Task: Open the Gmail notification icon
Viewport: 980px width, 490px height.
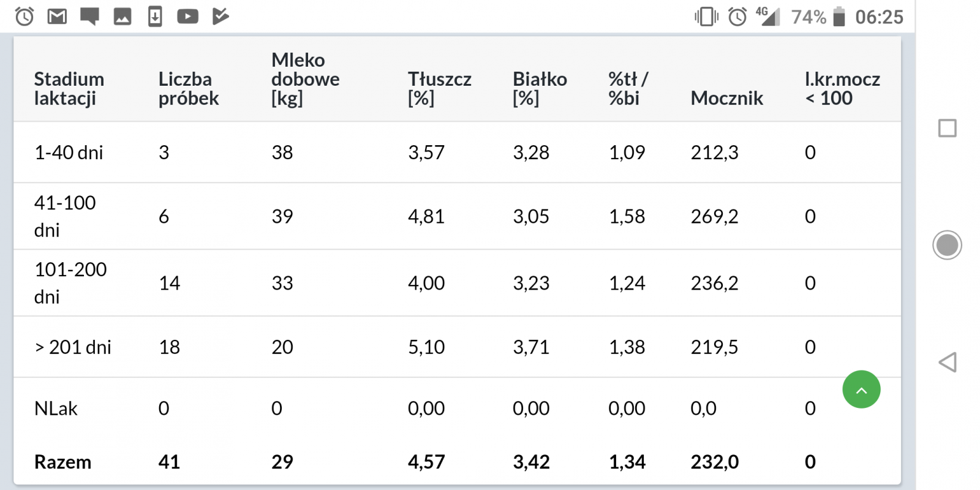Action: pos(57,17)
